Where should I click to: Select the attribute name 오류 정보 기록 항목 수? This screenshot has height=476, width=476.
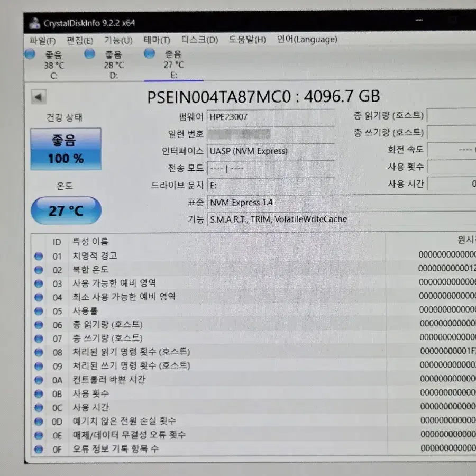click(116, 448)
